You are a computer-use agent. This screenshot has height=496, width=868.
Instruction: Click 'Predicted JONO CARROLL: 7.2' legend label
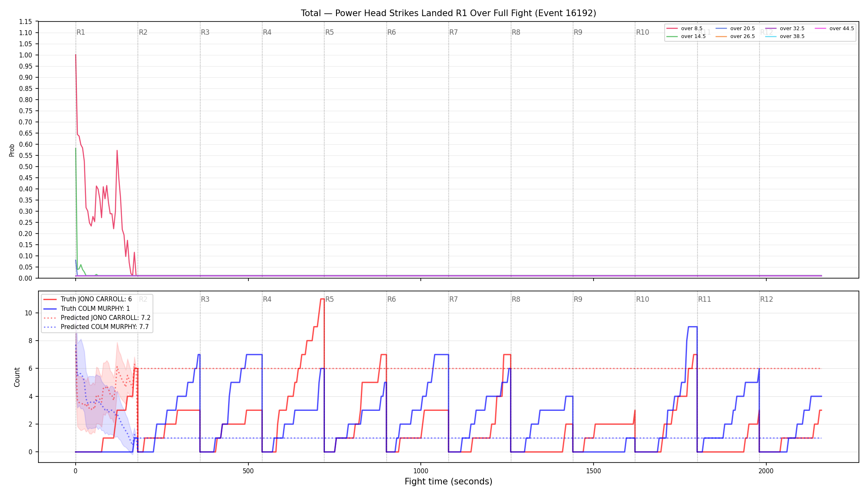(105, 318)
